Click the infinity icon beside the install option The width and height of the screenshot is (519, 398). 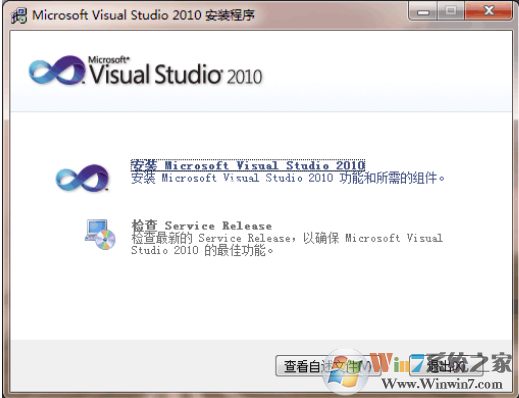(82, 178)
